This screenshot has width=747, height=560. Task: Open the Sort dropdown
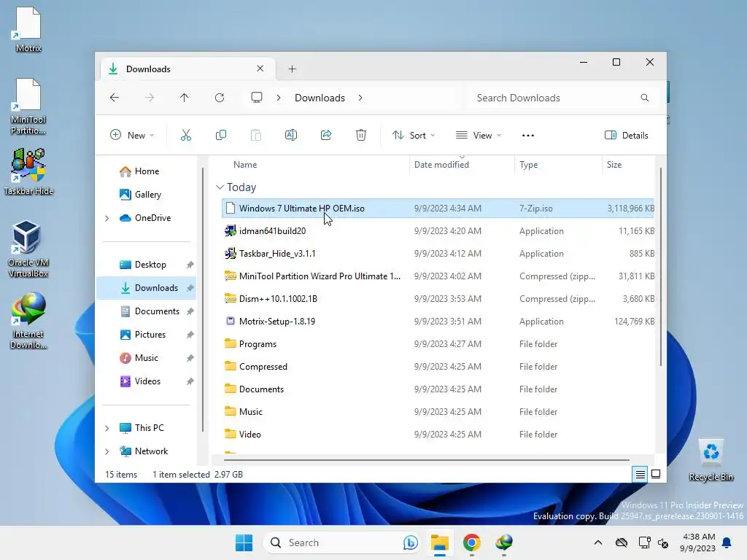(x=414, y=135)
